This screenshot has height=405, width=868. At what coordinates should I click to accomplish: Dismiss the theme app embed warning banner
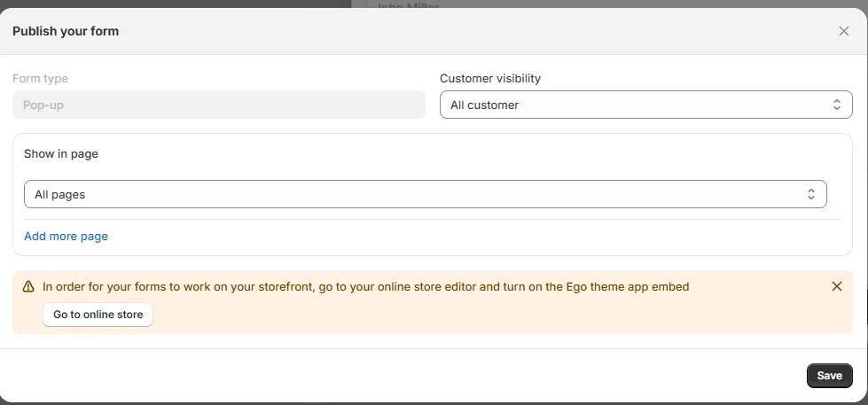pos(836,286)
